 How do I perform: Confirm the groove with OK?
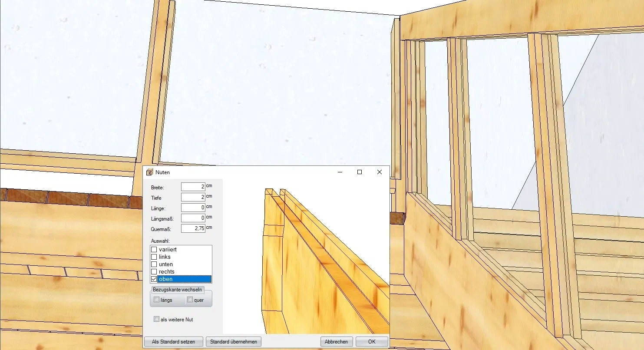tap(372, 342)
